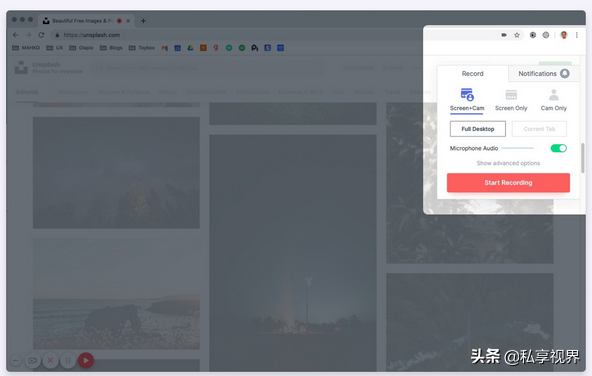Select the Screen Only mode icon
This screenshot has height=376, width=592.
[x=511, y=94]
